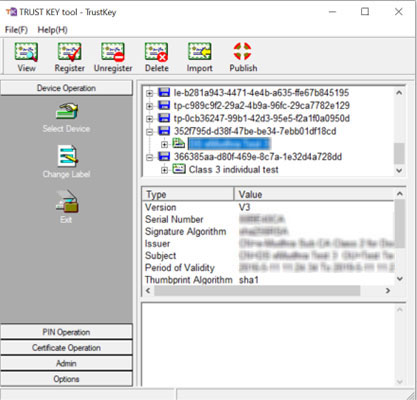Click details list scroll up arrow

click(x=400, y=194)
